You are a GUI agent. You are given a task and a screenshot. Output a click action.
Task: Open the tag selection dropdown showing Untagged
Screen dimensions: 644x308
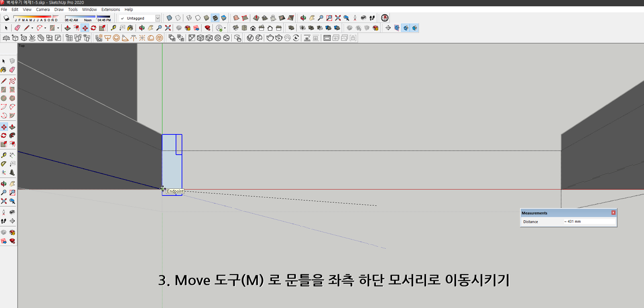click(x=157, y=18)
